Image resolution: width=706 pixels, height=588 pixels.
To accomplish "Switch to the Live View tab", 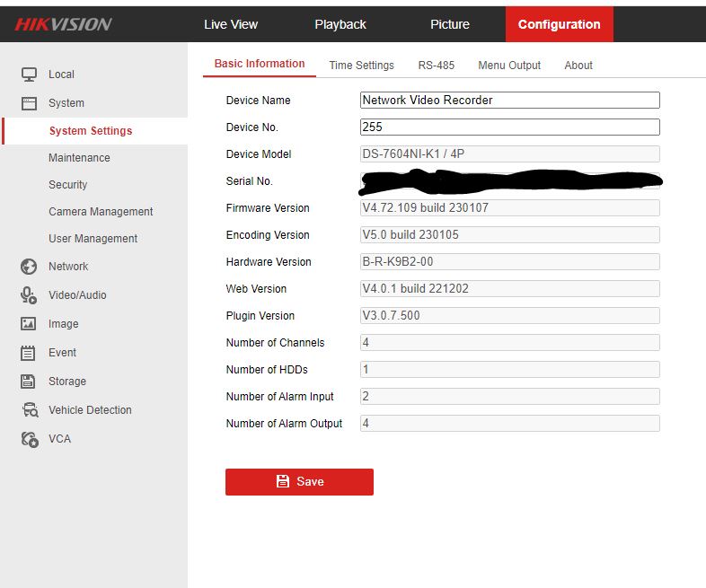I will (x=231, y=24).
